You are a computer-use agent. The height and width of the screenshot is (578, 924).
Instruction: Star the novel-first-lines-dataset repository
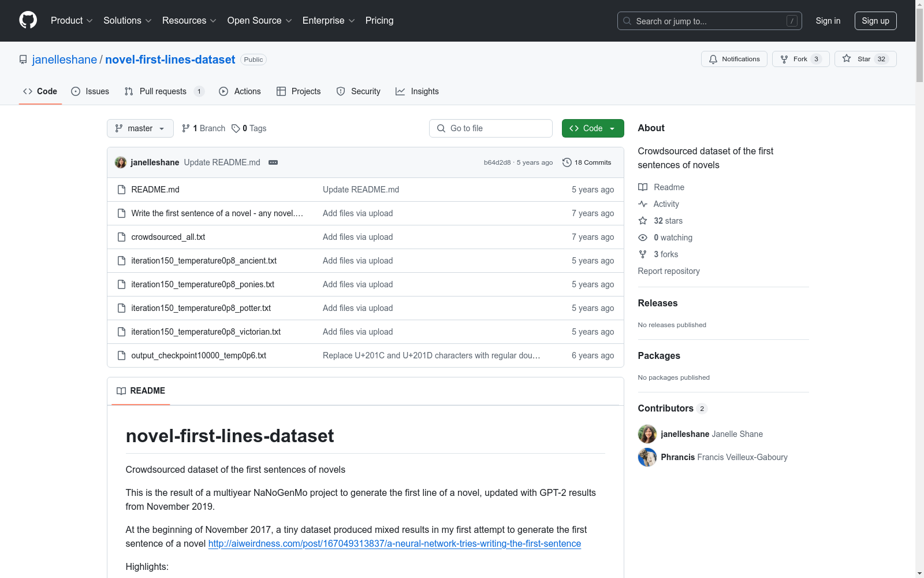(865, 59)
